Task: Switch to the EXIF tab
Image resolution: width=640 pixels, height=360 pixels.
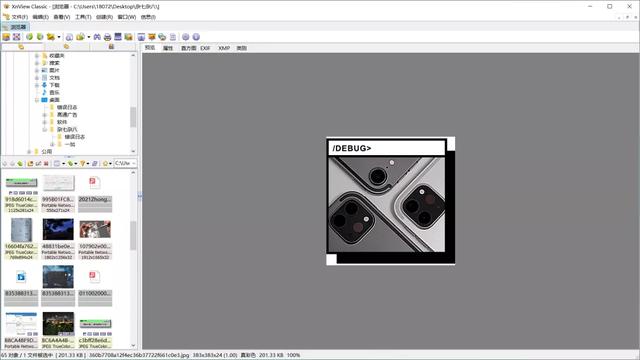Action: (x=205, y=48)
